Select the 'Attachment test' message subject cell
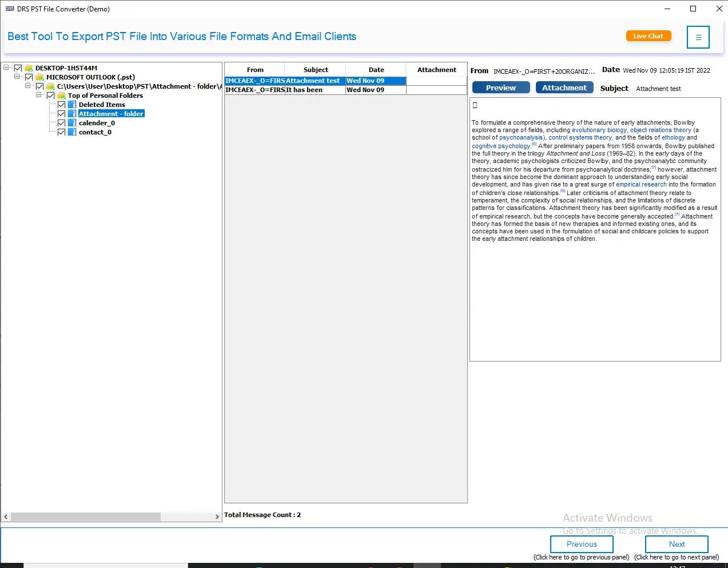Viewport: 728px width, 568px height. 316,81
